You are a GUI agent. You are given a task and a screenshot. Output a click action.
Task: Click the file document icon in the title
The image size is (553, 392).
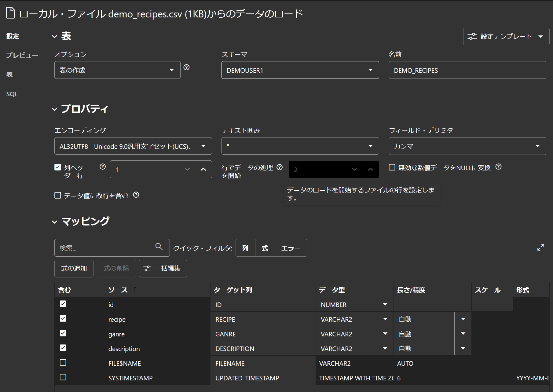(x=10, y=13)
